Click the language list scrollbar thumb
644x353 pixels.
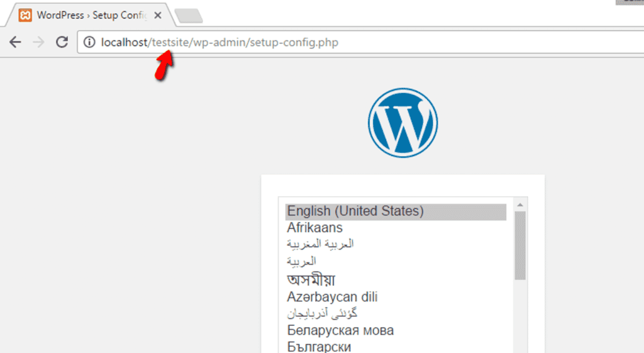click(x=520, y=245)
